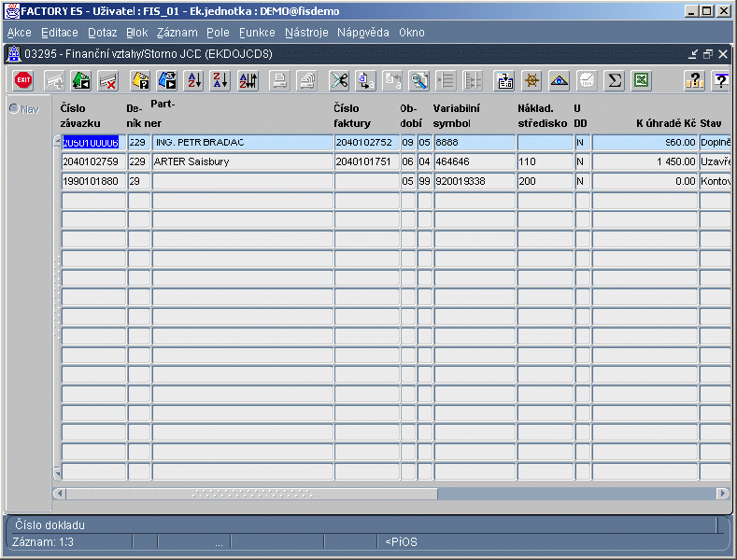Select the Nav radio button

point(14,109)
